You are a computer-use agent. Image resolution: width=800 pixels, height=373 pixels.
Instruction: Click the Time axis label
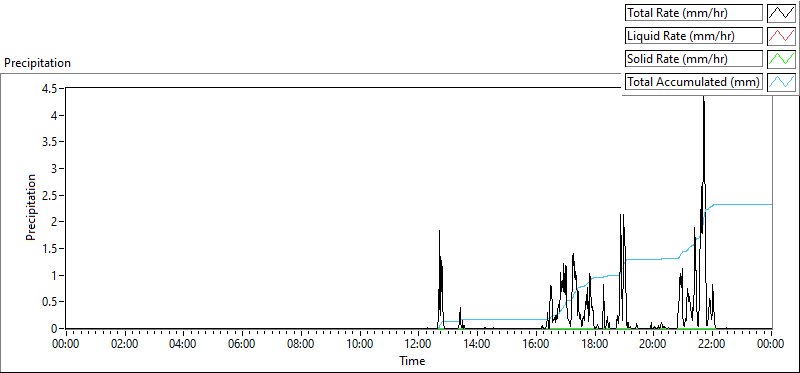[x=412, y=361]
